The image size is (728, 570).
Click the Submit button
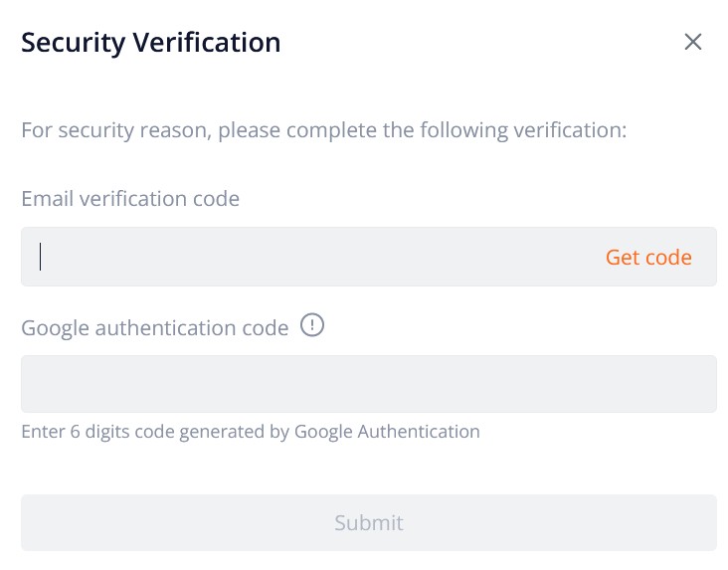pyautogui.click(x=369, y=522)
